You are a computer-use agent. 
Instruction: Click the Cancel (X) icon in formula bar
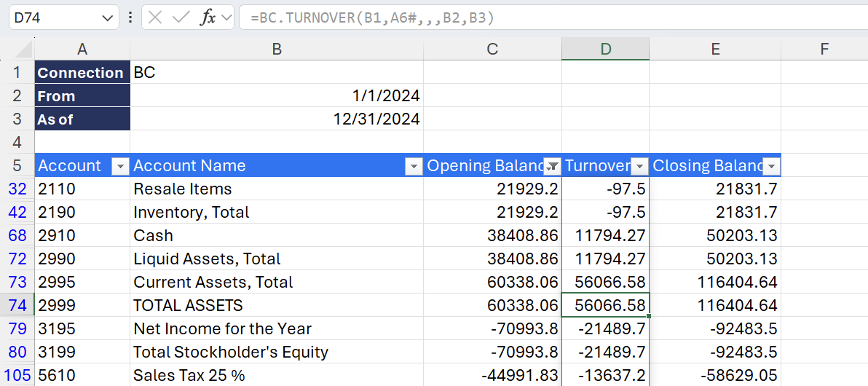click(x=155, y=18)
